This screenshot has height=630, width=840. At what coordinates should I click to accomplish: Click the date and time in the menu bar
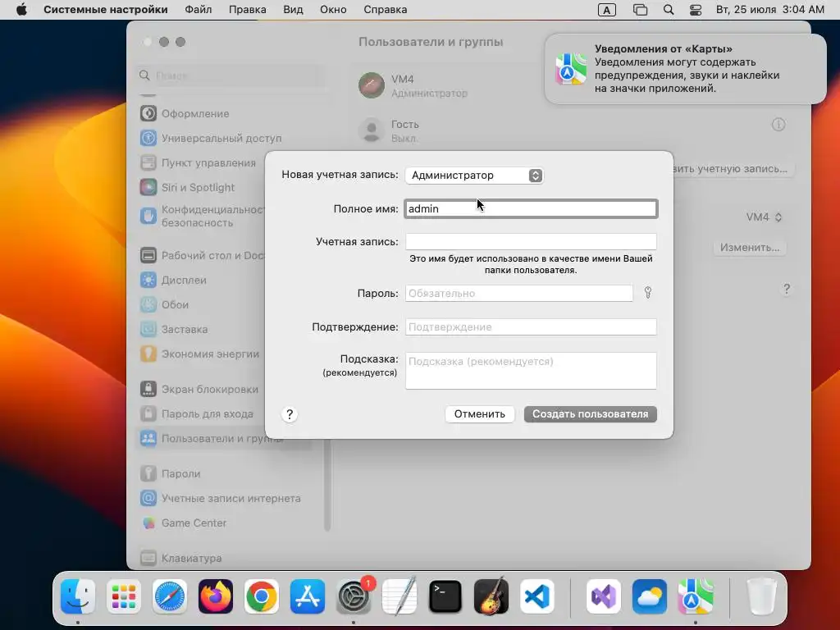[x=769, y=10]
